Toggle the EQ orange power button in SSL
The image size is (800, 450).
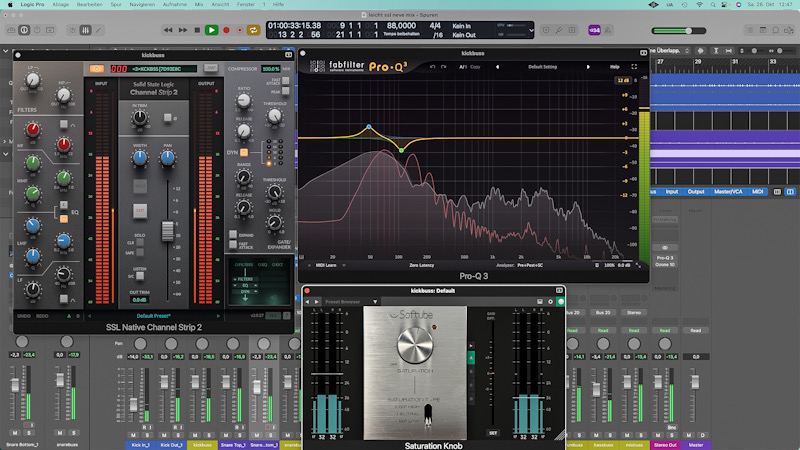tap(64, 219)
